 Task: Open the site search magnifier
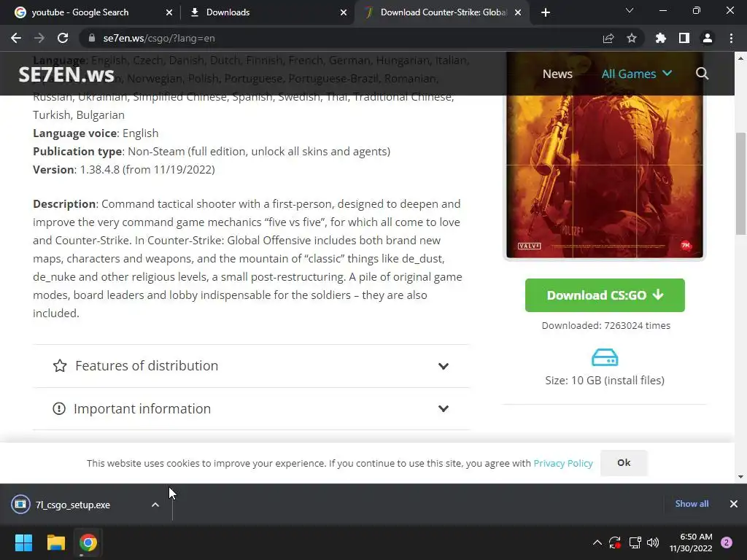[x=702, y=74]
